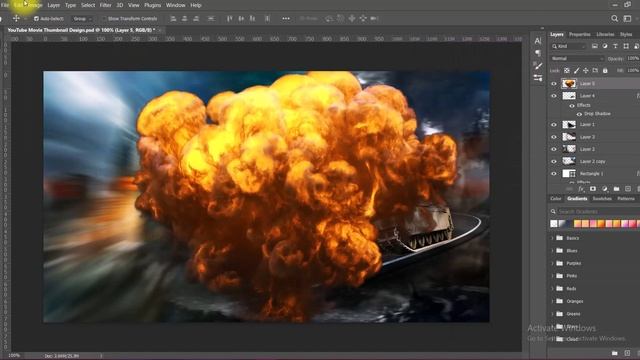
Task: Switch to the Swatches tab
Action: click(602, 199)
